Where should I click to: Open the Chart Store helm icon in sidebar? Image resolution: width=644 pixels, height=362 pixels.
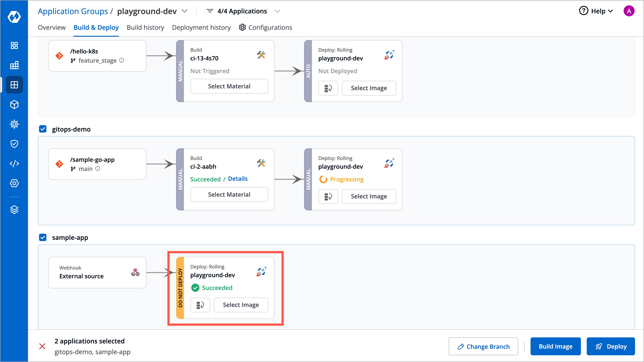14,124
